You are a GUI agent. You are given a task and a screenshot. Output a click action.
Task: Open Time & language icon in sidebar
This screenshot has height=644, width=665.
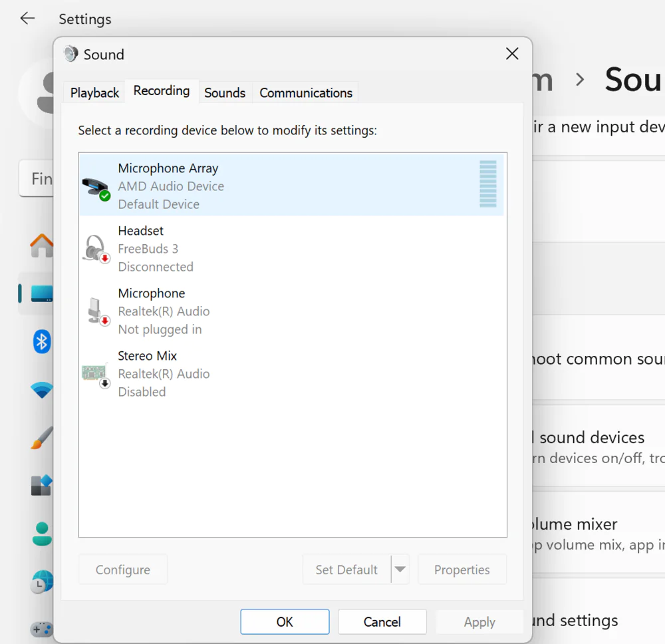click(41, 582)
